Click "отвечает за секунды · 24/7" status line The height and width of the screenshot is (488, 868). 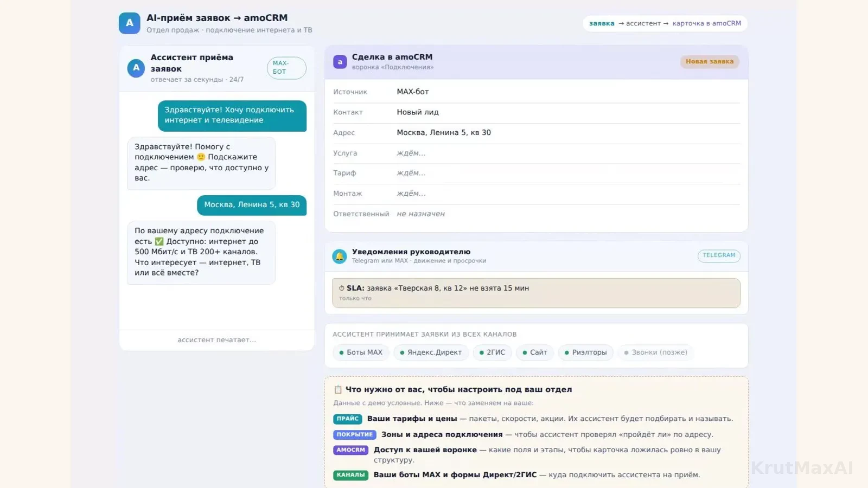click(x=197, y=80)
